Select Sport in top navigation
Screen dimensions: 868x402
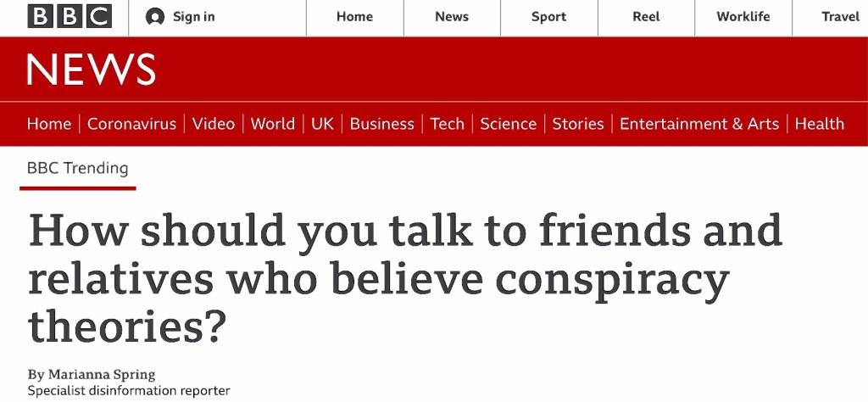coord(548,17)
